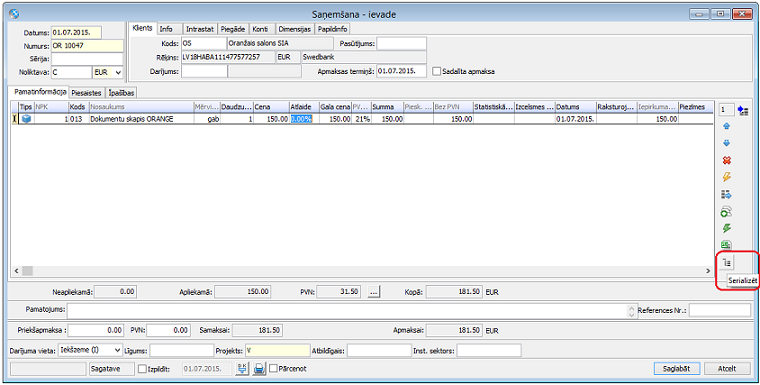760x385 pixels.
Task: Click the Atlaide column header
Action: [304, 107]
